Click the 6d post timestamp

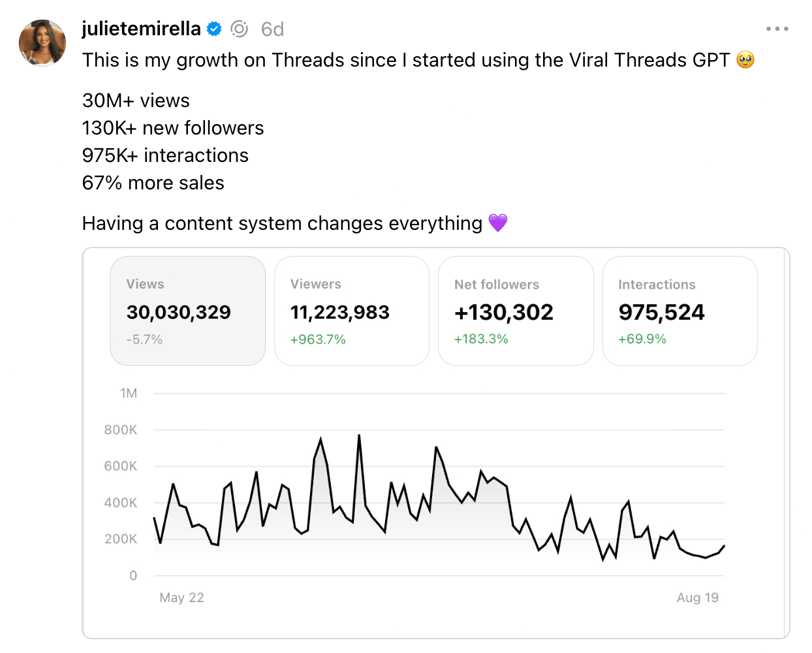point(272,29)
